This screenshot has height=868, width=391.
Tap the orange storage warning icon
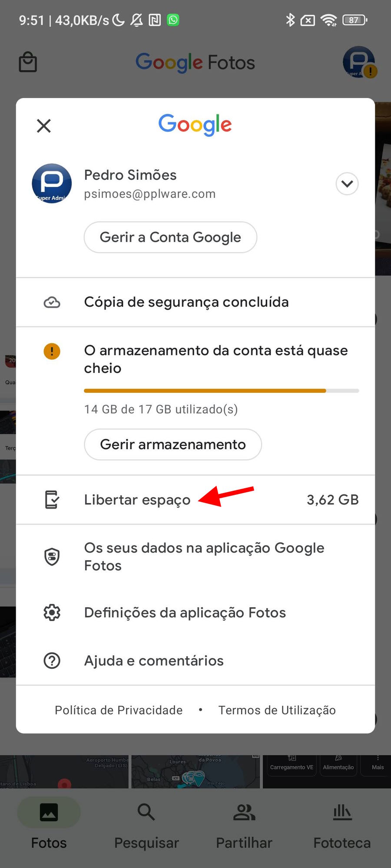click(52, 351)
